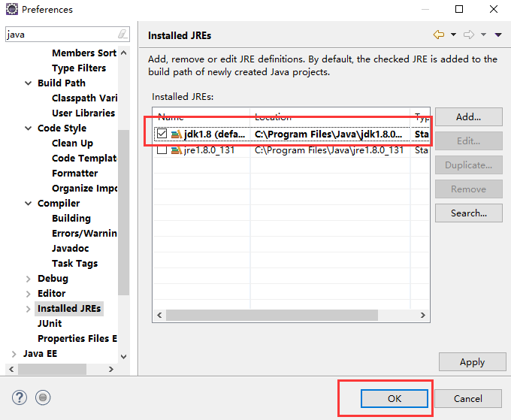The image size is (511, 420).
Task: Click the Search... button
Action: (469, 213)
